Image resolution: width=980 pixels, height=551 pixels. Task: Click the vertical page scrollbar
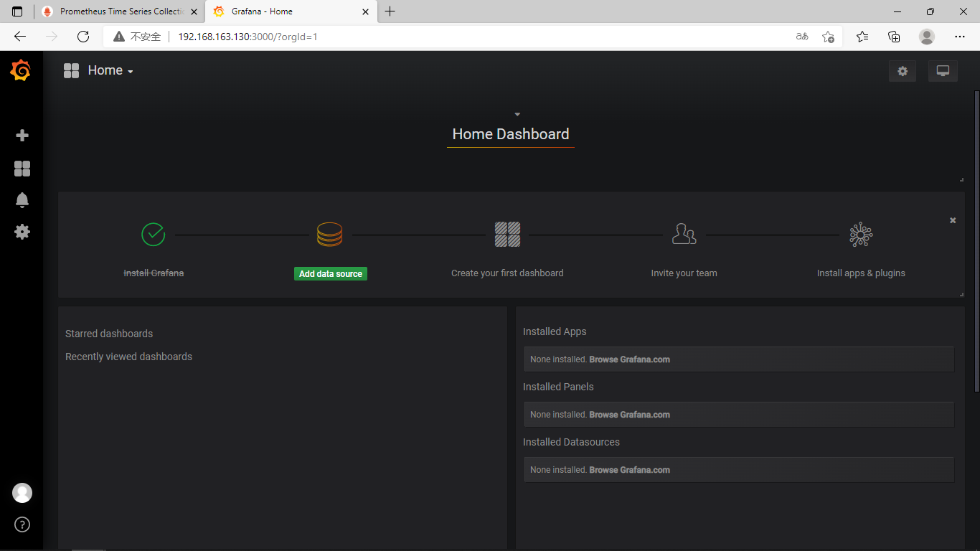click(976, 240)
